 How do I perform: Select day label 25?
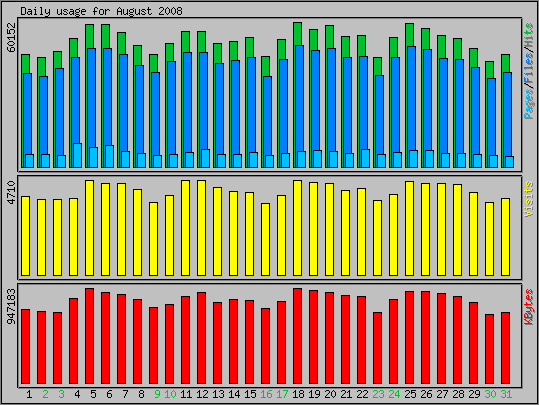tap(410, 394)
